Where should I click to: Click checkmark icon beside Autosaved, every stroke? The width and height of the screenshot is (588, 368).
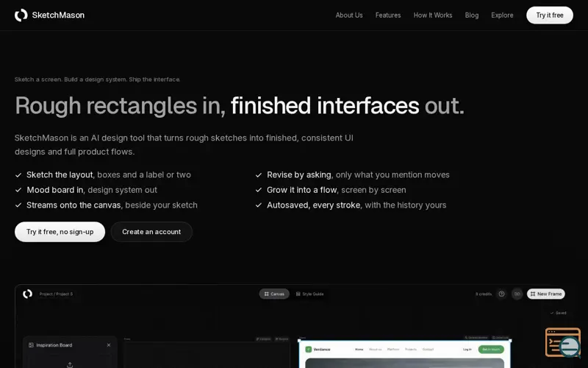259,205
